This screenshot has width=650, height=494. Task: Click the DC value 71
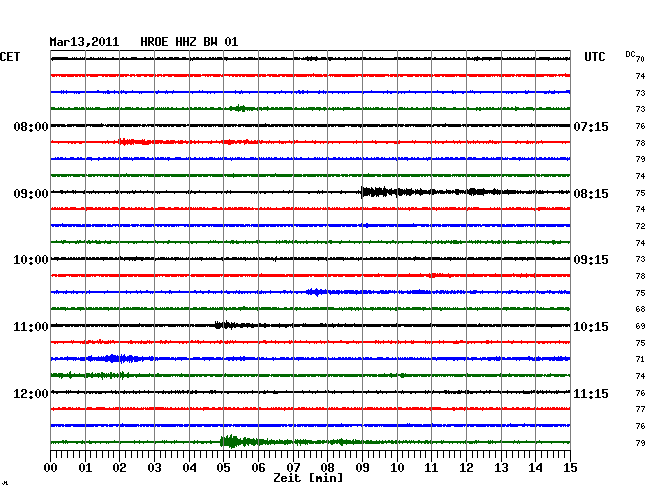click(x=640, y=359)
